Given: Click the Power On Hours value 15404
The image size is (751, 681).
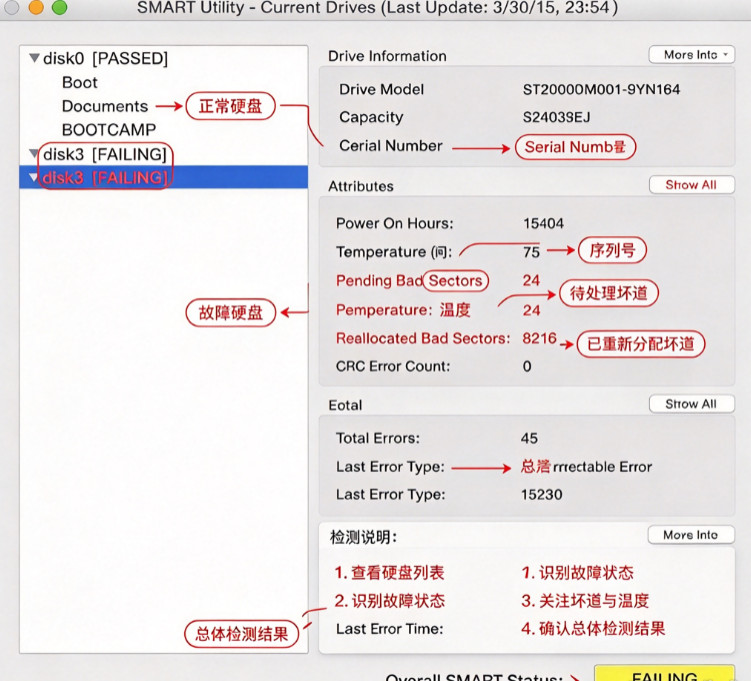Looking at the screenshot, I should pyautogui.click(x=543, y=223).
